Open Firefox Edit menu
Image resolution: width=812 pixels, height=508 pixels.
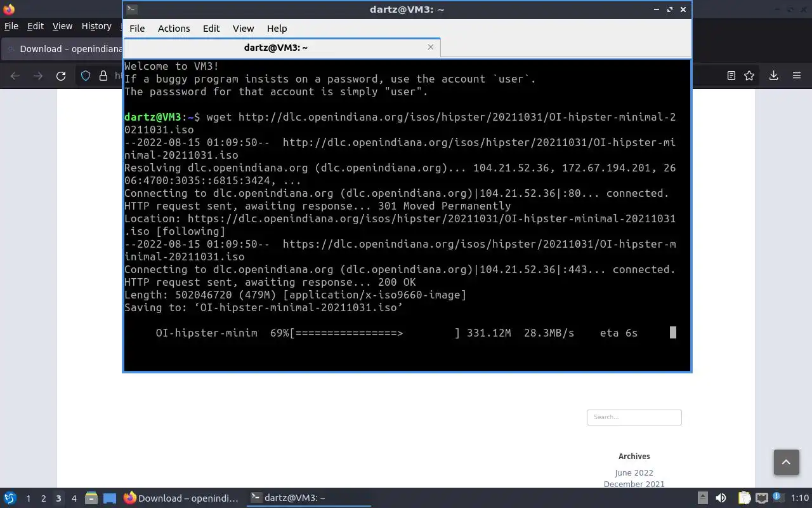pos(36,26)
